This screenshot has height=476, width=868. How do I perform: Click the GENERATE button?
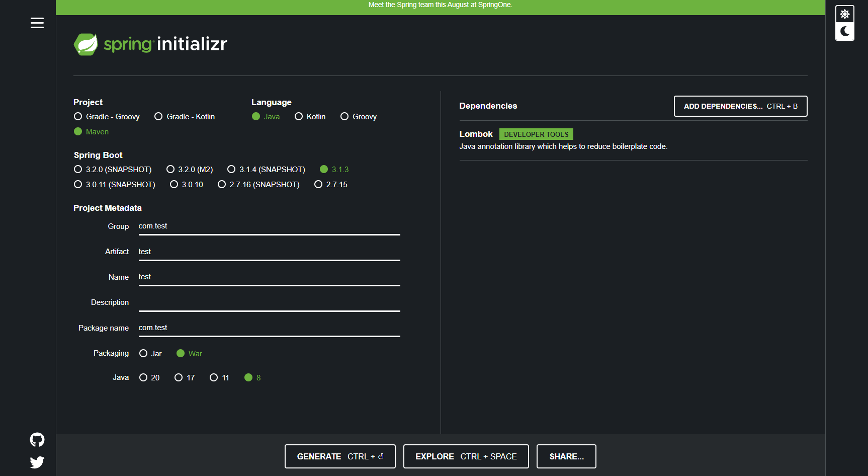tap(340, 456)
